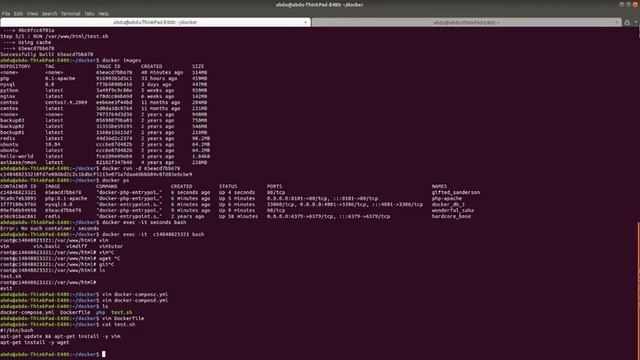The width and height of the screenshot is (640, 360).
Task: Click 'axibase/nmon' repository row
Action: [104, 162]
